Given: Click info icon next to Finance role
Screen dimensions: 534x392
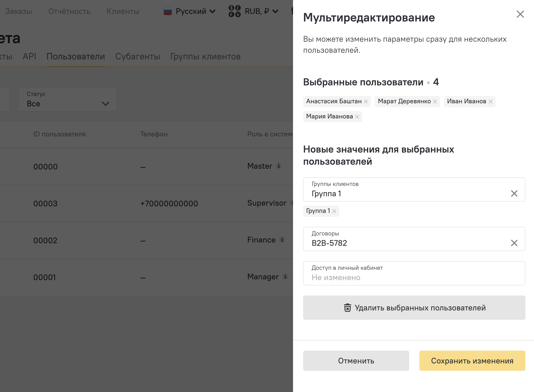Looking at the screenshot, I should click(x=282, y=240).
